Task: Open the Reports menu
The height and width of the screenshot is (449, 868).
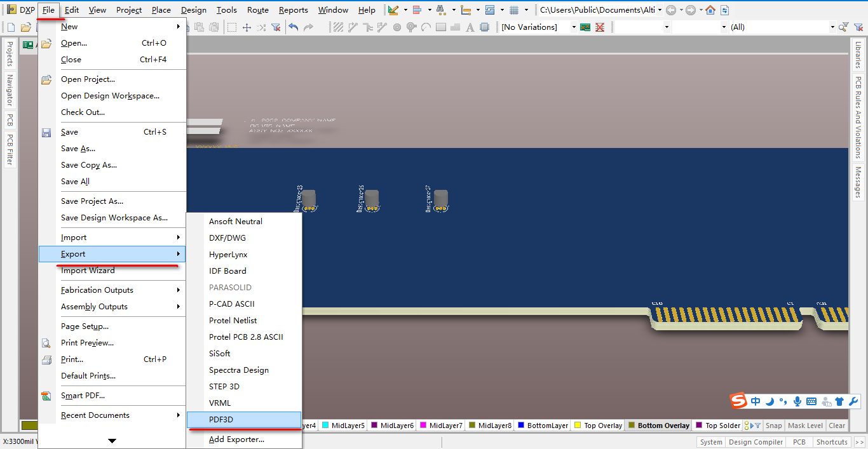Action: pyautogui.click(x=293, y=10)
